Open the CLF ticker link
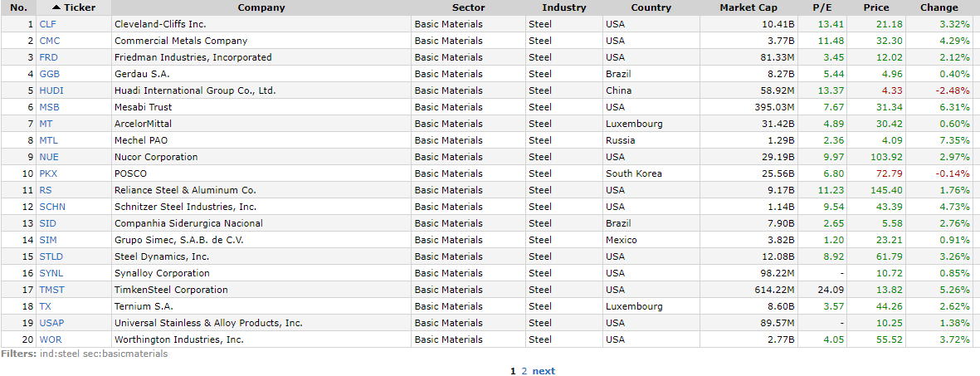The image size is (980, 376). (x=47, y=24)
